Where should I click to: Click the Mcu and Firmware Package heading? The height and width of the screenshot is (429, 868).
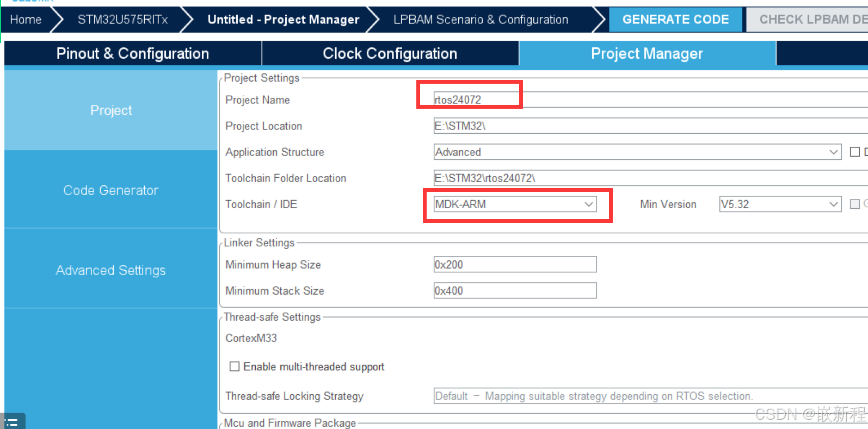[x=290, y=423]
